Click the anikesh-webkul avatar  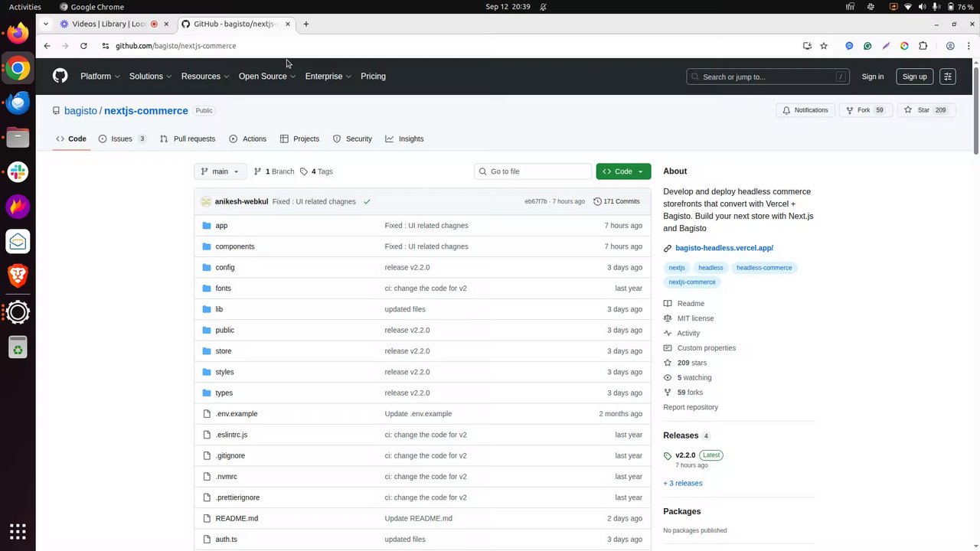[x=206, y=201]
